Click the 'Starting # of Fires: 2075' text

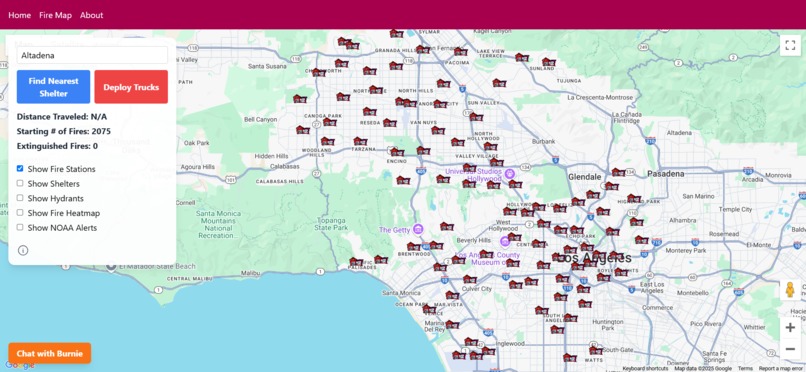click(x=64, y=132)
